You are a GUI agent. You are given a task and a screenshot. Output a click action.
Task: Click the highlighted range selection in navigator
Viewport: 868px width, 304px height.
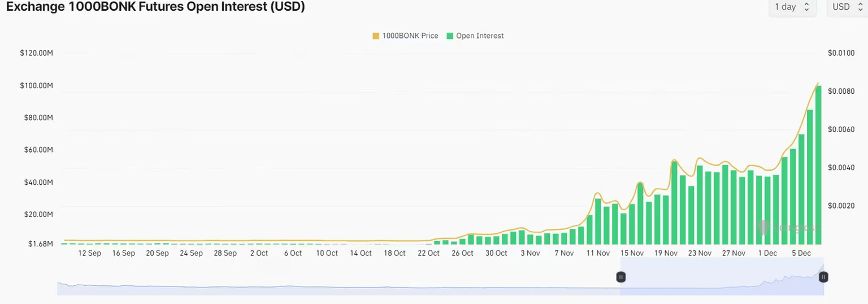pos(722,277)
